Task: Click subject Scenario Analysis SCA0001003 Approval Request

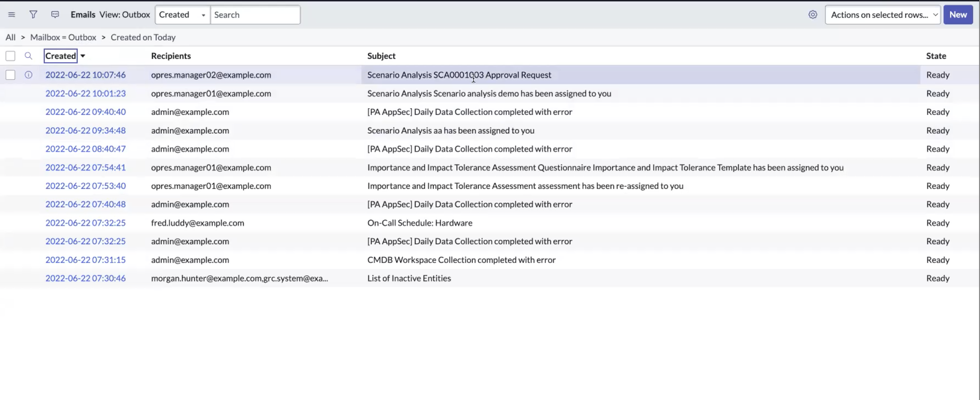Action: coord(459,75)
